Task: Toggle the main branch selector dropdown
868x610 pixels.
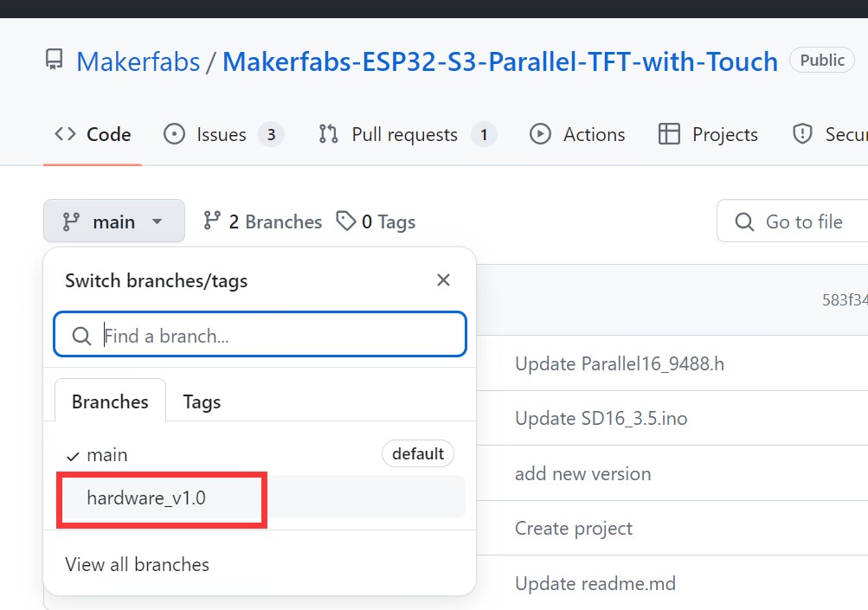Action: 114,221
